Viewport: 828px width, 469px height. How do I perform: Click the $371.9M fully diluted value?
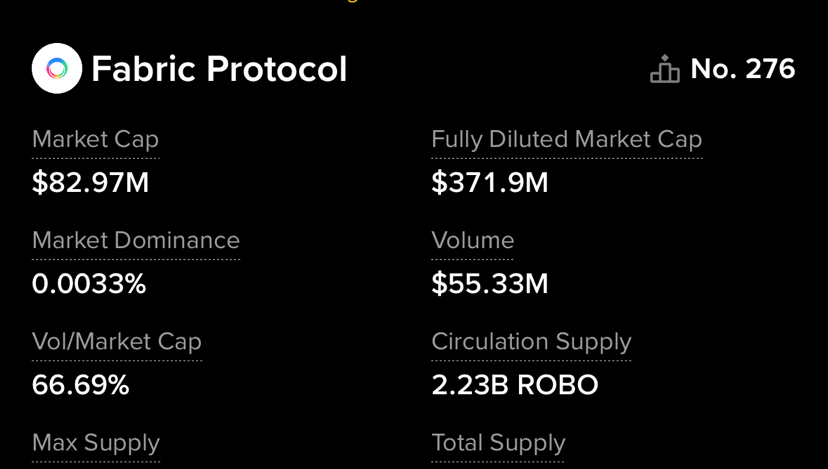[x=489, y=183]
